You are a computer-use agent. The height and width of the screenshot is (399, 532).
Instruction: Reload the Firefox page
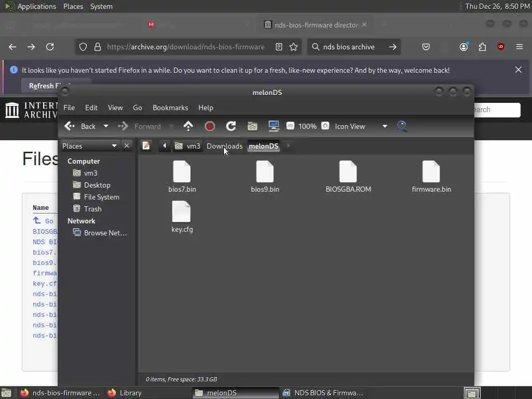pos(50,47)
